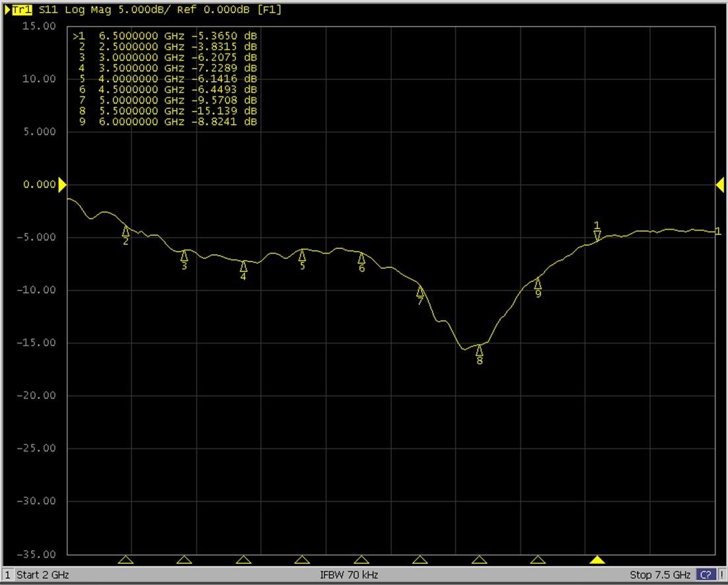Click the Start 2 GHz frequency label

point(42,575)
